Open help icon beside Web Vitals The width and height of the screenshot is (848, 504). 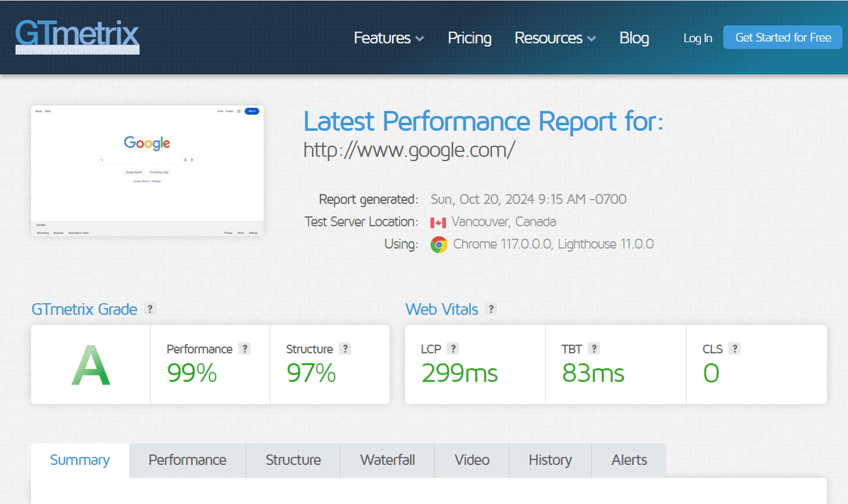[x=490, y=309]
